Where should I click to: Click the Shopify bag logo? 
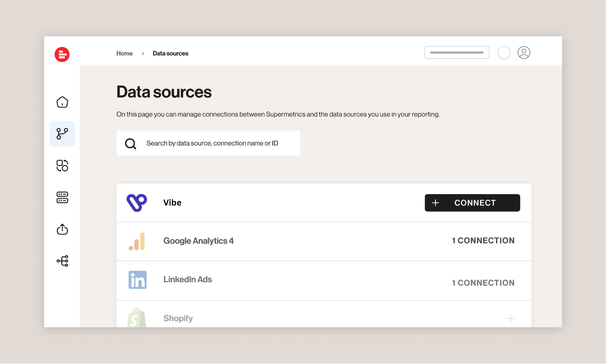click(137, 317)
